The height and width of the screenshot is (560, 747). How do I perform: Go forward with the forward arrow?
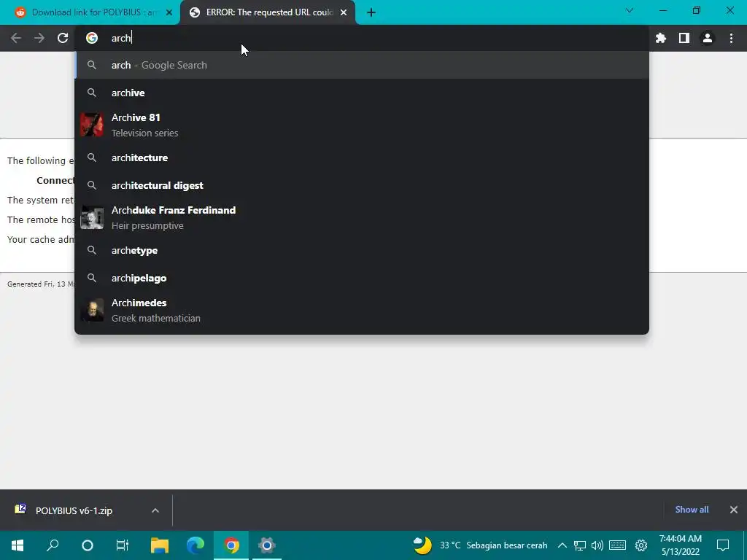(x=39, y=38)
